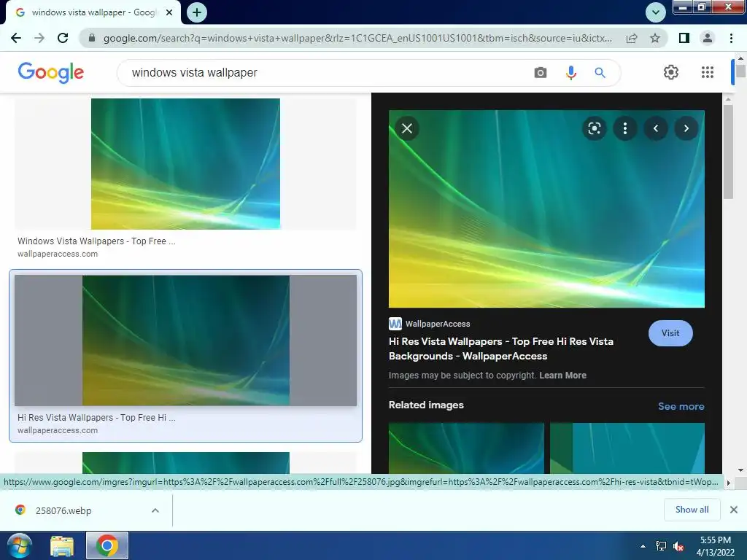Open Hi Res Vista Wallpapers title link
The height and width of the screenshot is (560, 747).
(500, 349)
